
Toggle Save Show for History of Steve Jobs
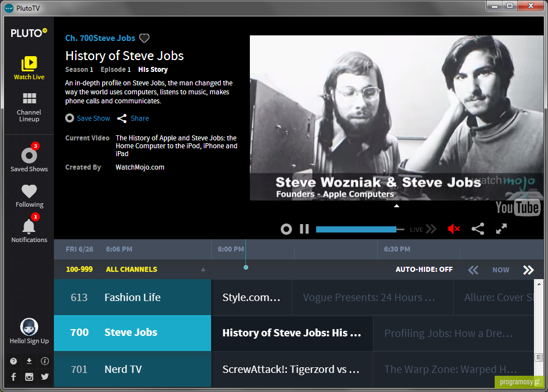tap(88, 118)
